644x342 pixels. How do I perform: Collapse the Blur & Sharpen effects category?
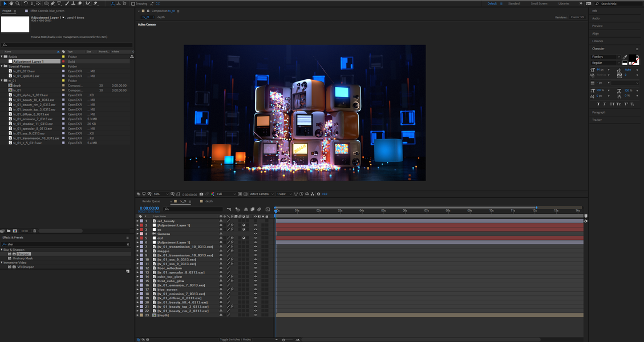2,250
